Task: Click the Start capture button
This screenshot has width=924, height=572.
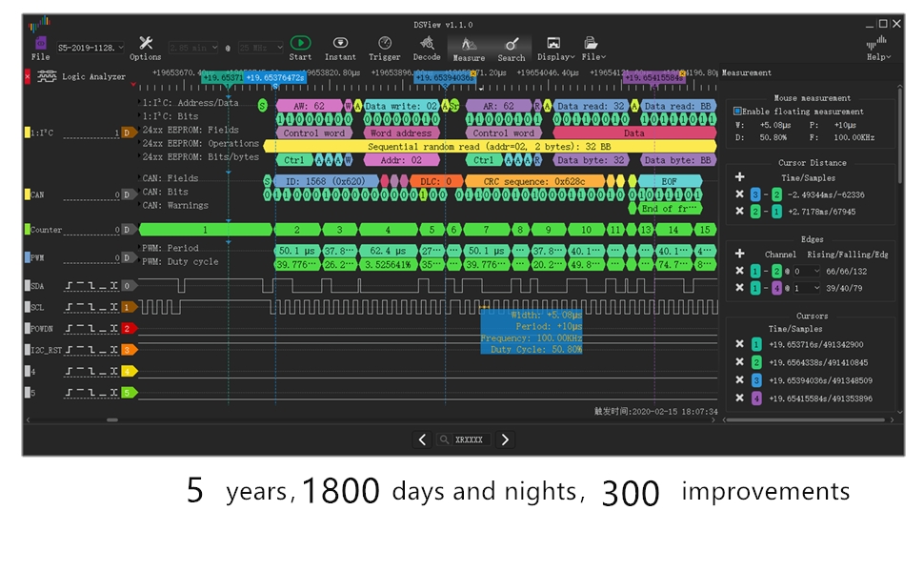Action: (x=300, y=44)
